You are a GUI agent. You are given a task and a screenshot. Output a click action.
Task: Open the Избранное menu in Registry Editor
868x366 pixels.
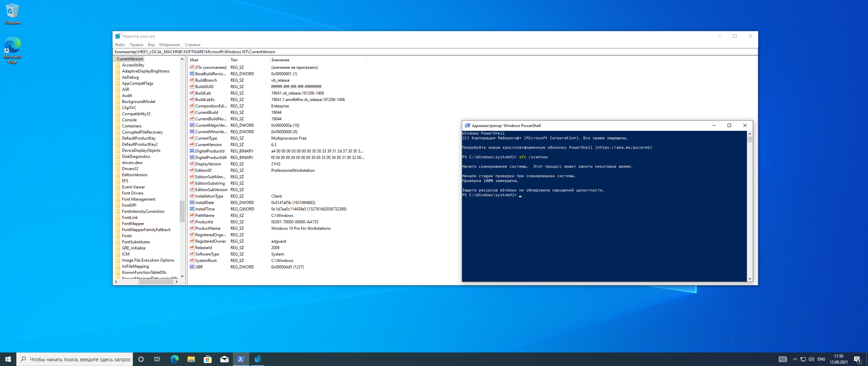(170, 45)
